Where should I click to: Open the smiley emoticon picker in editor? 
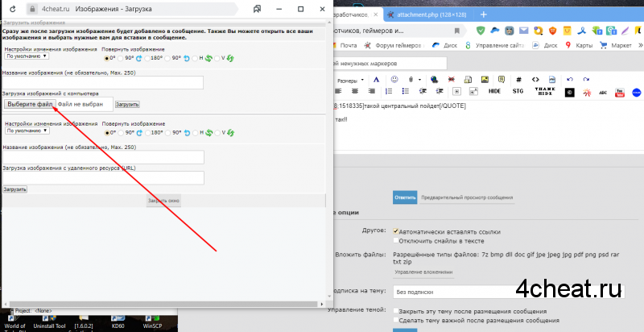pos(394,79)
